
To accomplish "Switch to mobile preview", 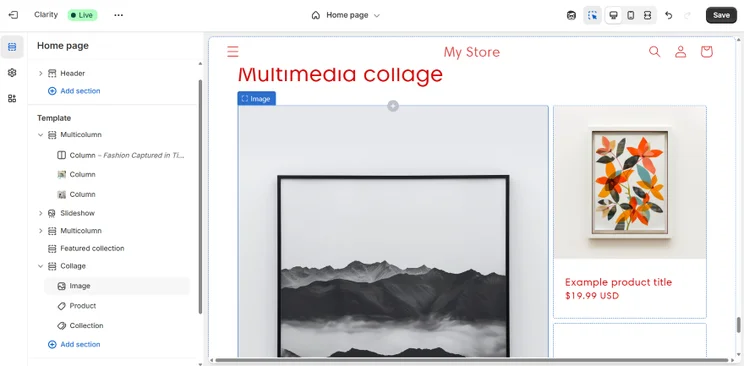I will click(631, 15).
